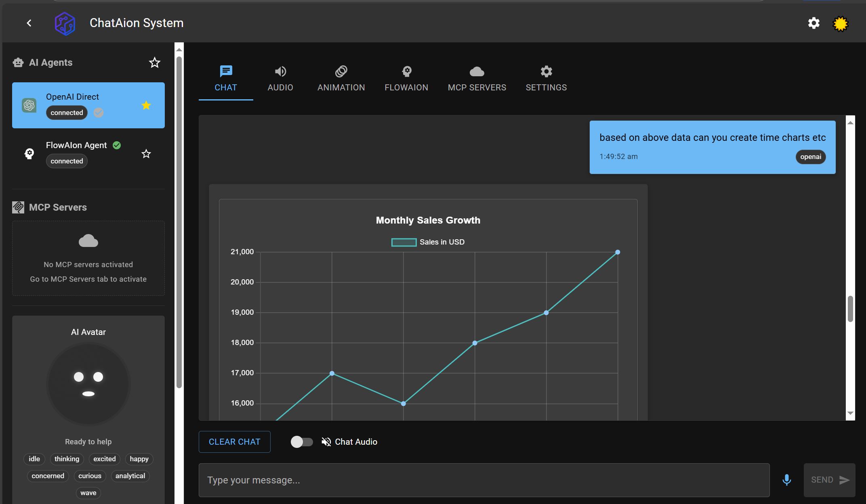Screen dimensions: 866x504
Task: Select the thinking avatar emotion chip
Action: (67, 459)
